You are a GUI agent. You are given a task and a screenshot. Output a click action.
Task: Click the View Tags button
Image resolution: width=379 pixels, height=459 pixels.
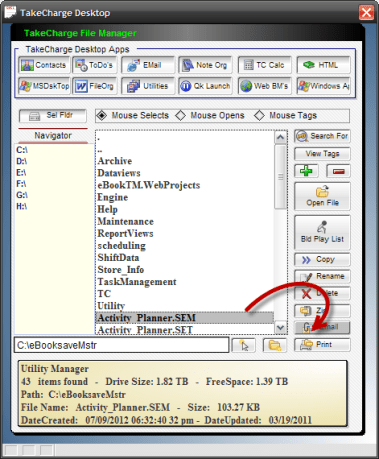(322, 154)
